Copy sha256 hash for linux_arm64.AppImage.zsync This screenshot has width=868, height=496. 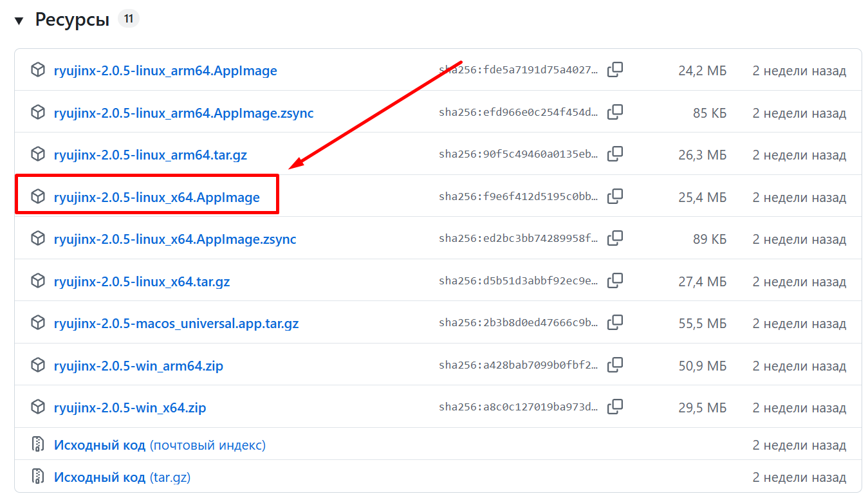point(615,112)
